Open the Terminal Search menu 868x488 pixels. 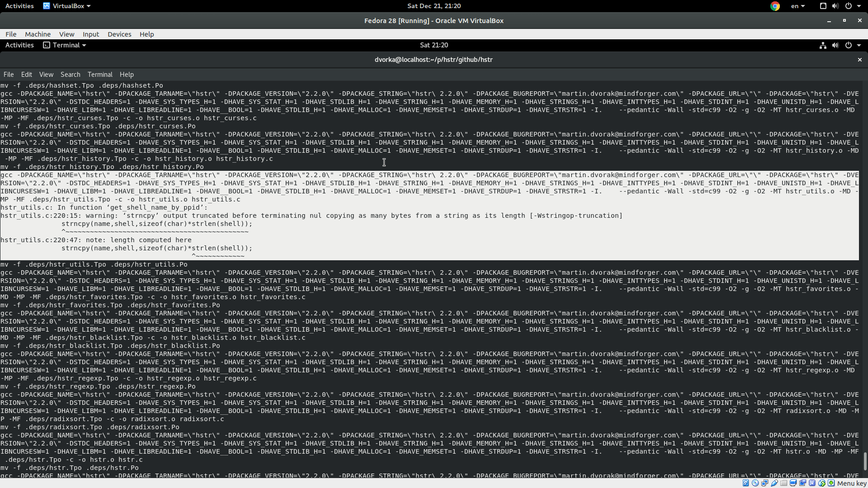point(70,75)
